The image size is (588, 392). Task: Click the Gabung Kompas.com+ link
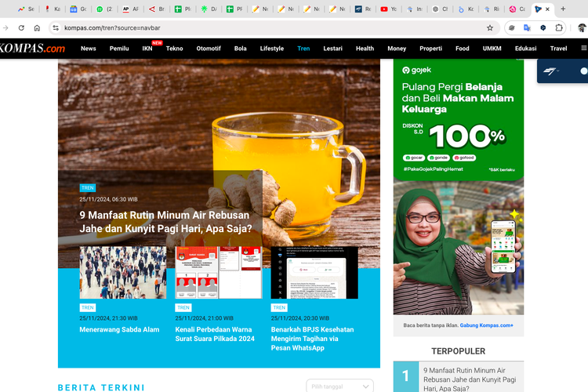(487, 325)
